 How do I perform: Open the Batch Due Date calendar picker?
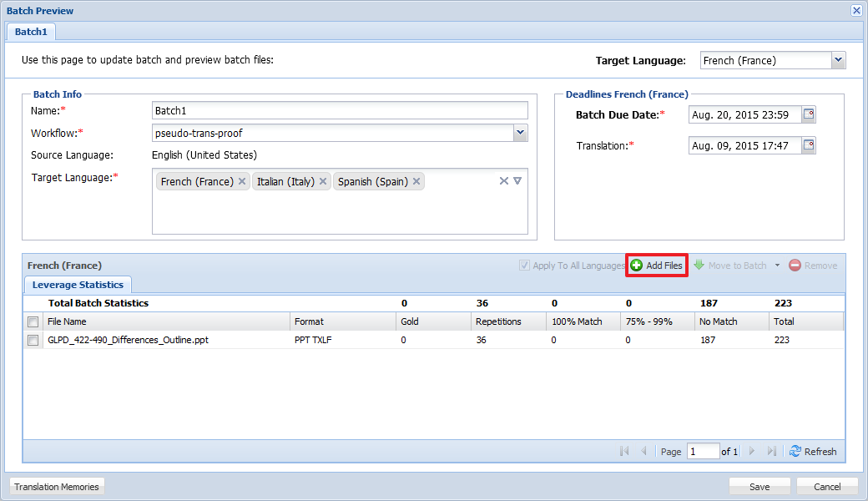point(808,114)
